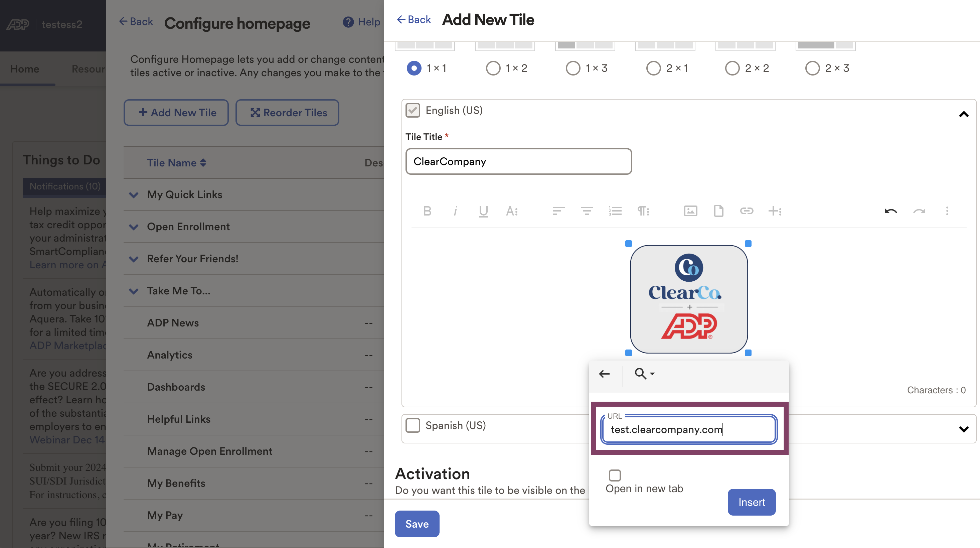Go Back from Add New Tile panel

click(x=414, y=20)
